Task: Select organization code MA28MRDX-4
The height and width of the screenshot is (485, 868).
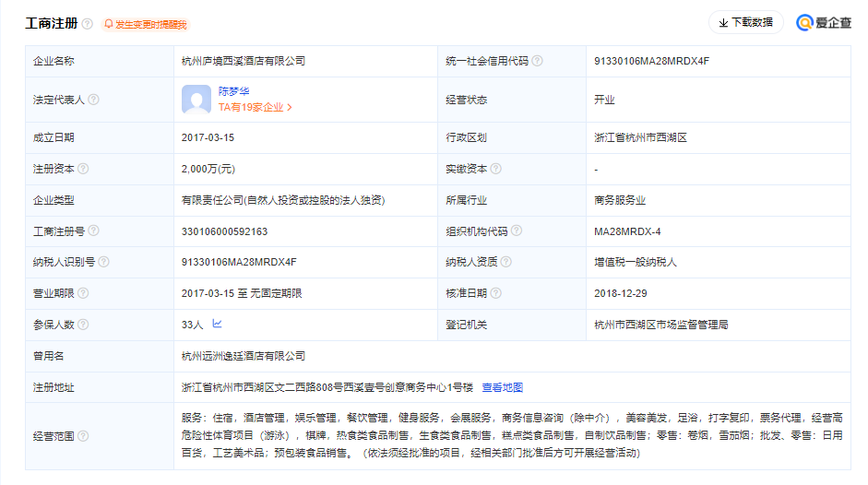Action: pyautogui.click(x=627, y=231)
